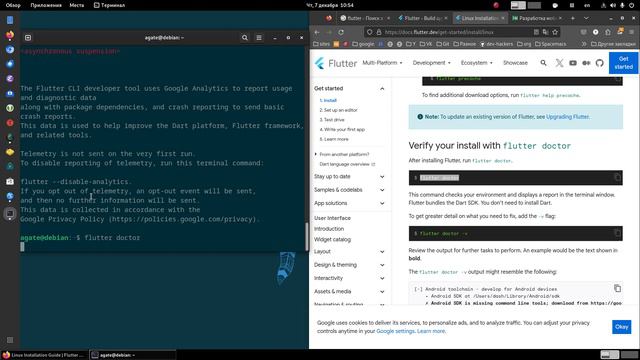Bookmark this page with the star icon
640x360 pixels.
point(555,32)
